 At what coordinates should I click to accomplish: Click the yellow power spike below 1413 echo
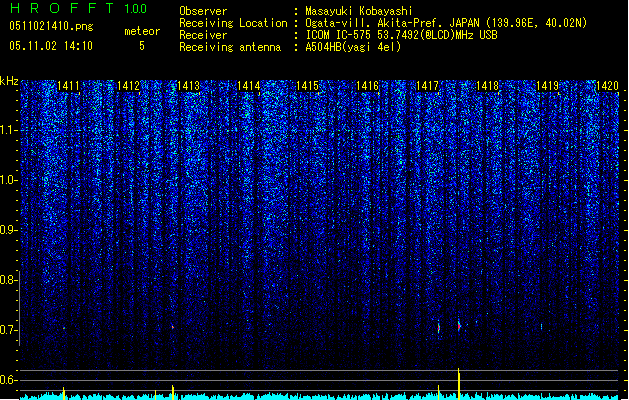click(x=173, y=392)
